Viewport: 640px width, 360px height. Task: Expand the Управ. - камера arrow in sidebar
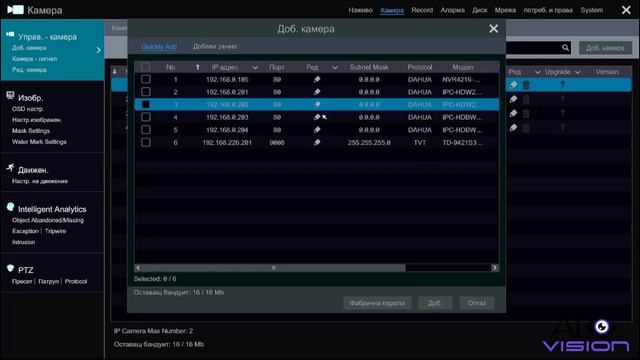(x=98, y=50)
